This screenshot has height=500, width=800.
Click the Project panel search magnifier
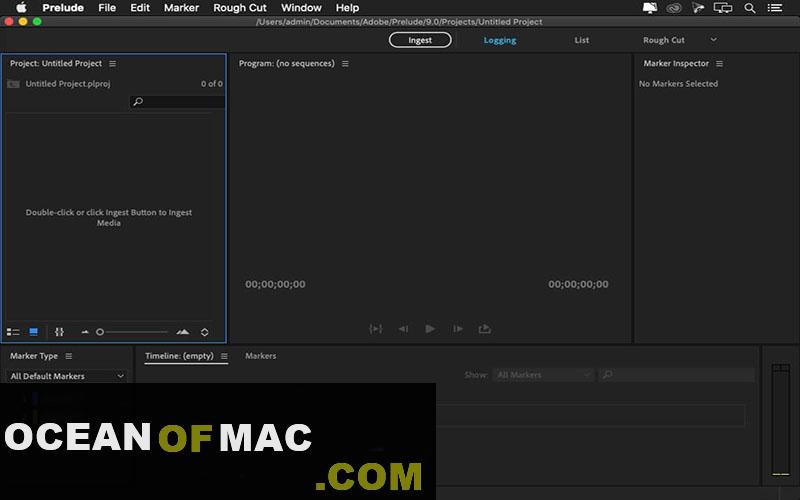138,102
